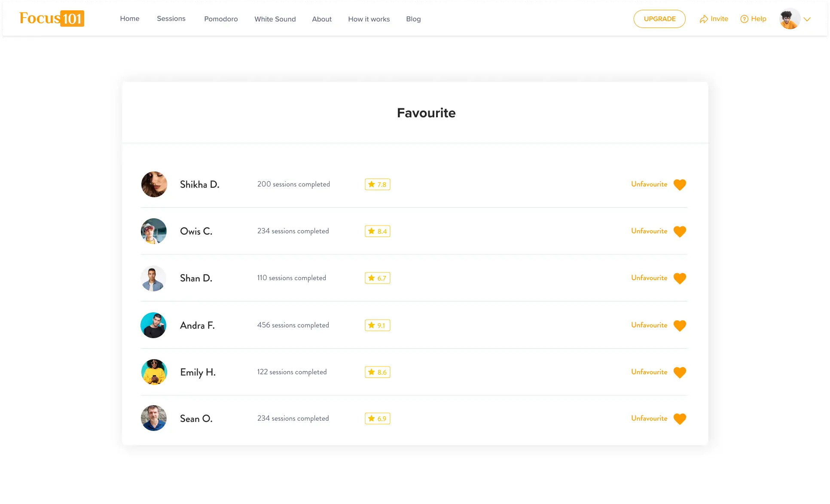Viewport: 830px width, 504px height.
Task: Go to the Pomodoro page
Action: pos(221,19)
